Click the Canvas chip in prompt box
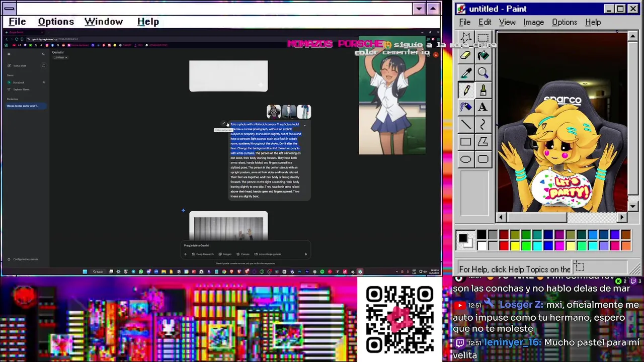 (243, 254)
